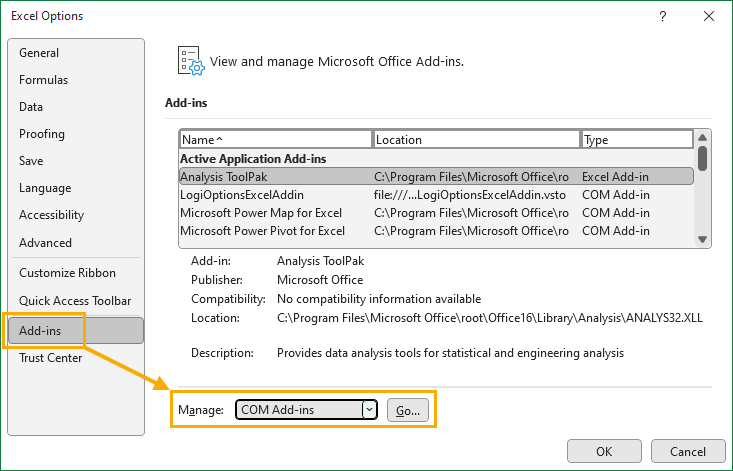The width and height of the screenshot is (733, 471).
Task: Click the Help question mark icon
Action: pyautogui.click(x=662, y=16)
